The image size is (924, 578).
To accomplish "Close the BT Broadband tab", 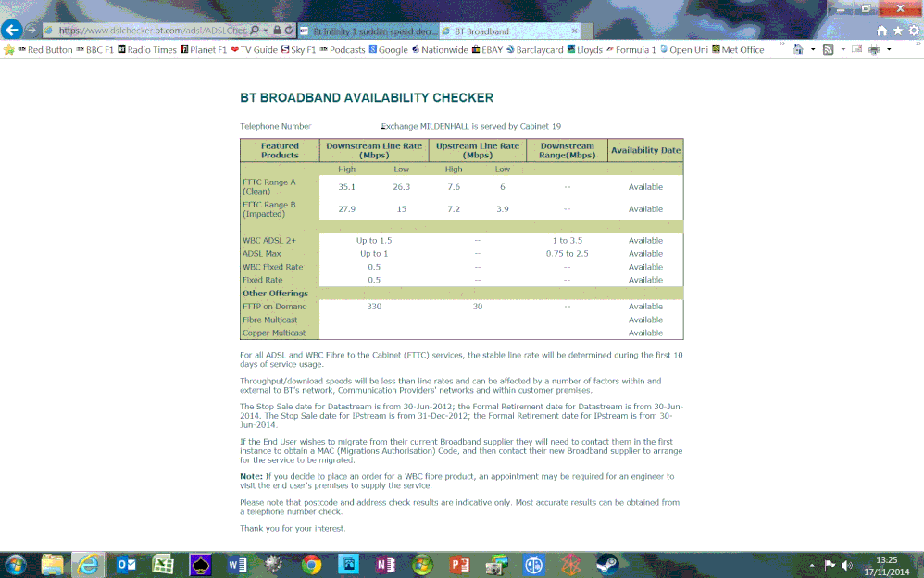I will [575, 31].
